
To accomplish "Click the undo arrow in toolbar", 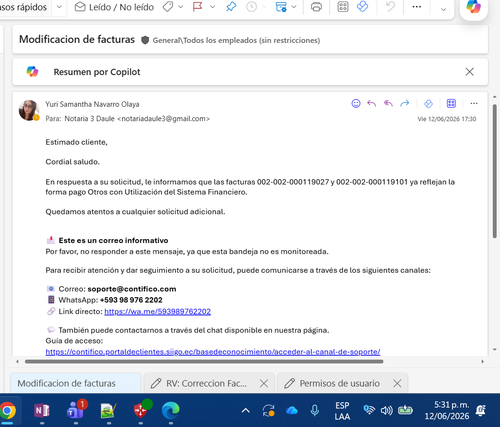I will 390,7.
